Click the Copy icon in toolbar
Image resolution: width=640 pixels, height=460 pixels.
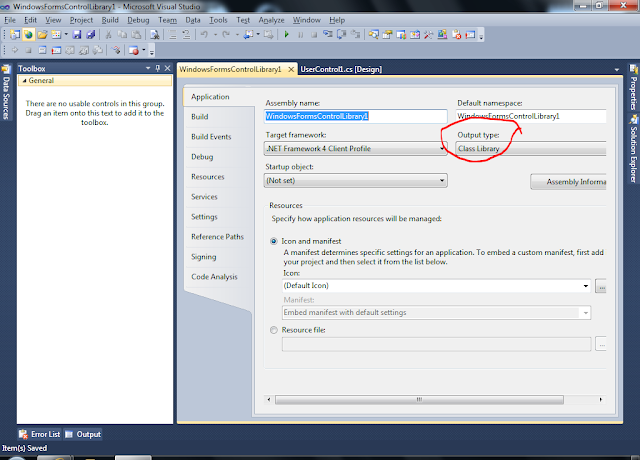[x=122, y=35]
